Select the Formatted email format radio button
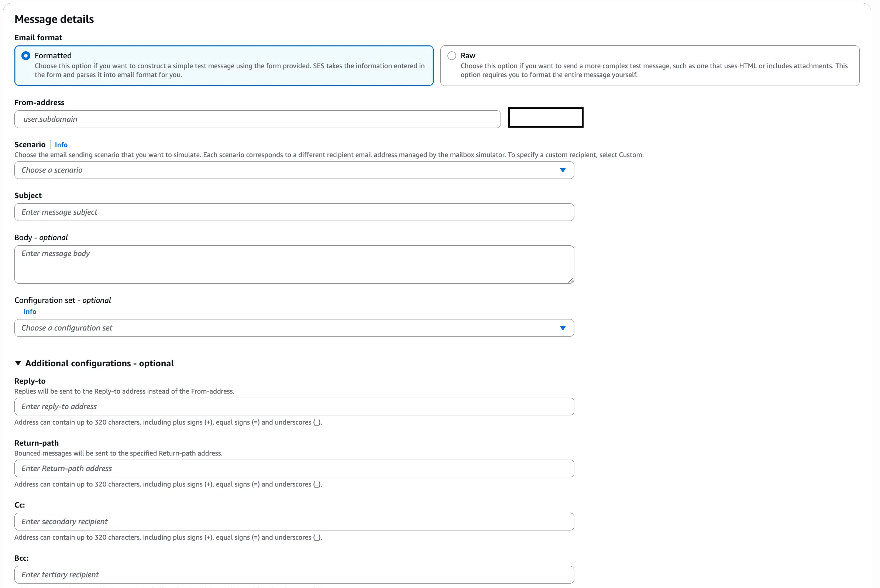Image resolution: width=880 pixels, height=588 pixels. [x=25, y=56]
